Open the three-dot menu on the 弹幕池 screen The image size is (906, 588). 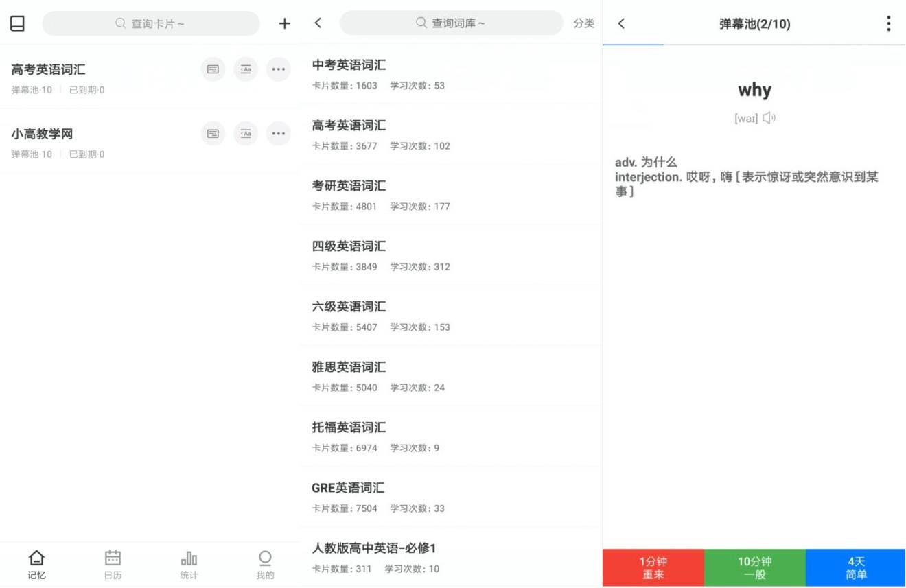889,23
